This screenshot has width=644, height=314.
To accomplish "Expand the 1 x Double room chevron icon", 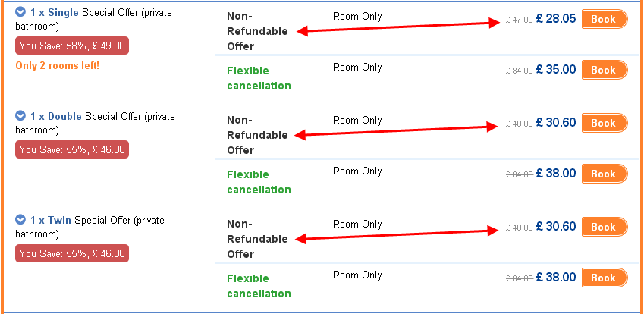I will pyautogui.click(x=20, y=116).
